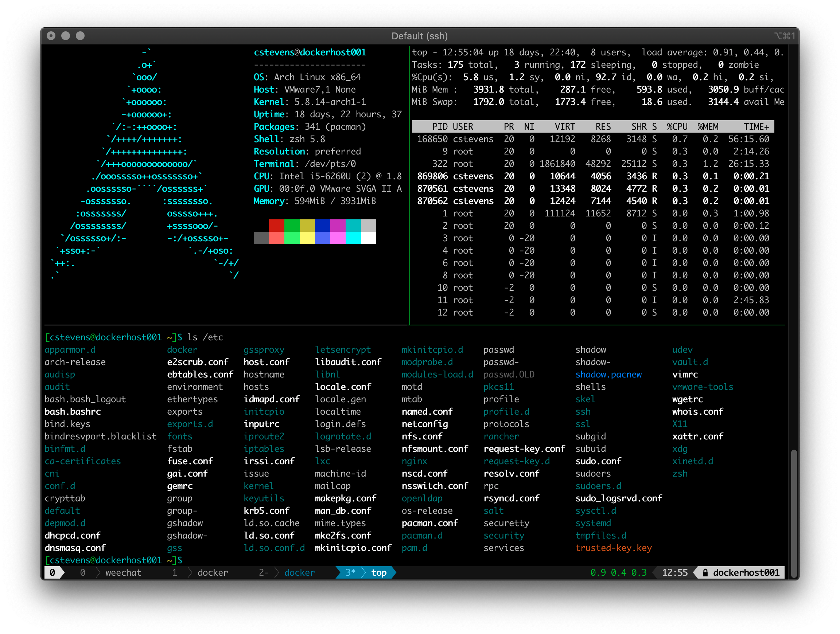Click the MiB Swap line in top
The height and width of the screenshot is (634, 840).
click(598, 102)
